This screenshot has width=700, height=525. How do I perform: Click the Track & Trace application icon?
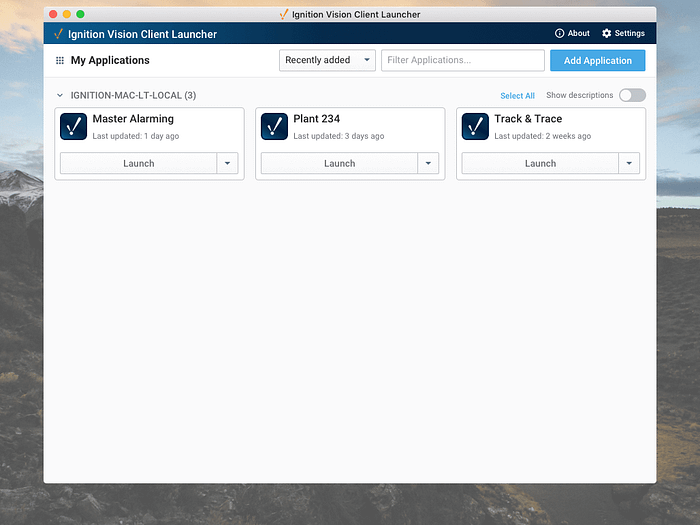tap(475, 126)
